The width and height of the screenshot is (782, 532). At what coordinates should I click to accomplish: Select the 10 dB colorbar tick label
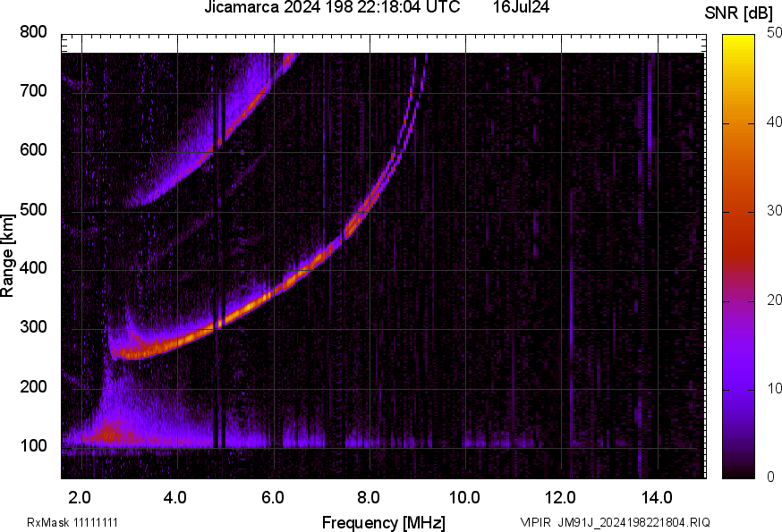pos(774,388)
